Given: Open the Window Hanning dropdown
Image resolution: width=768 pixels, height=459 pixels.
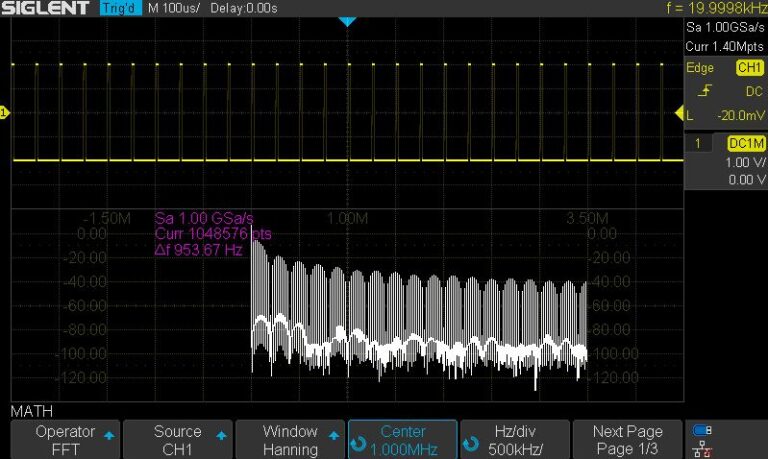Looking at the screenshot, I should pyautogui.click(x=290, y=440).
